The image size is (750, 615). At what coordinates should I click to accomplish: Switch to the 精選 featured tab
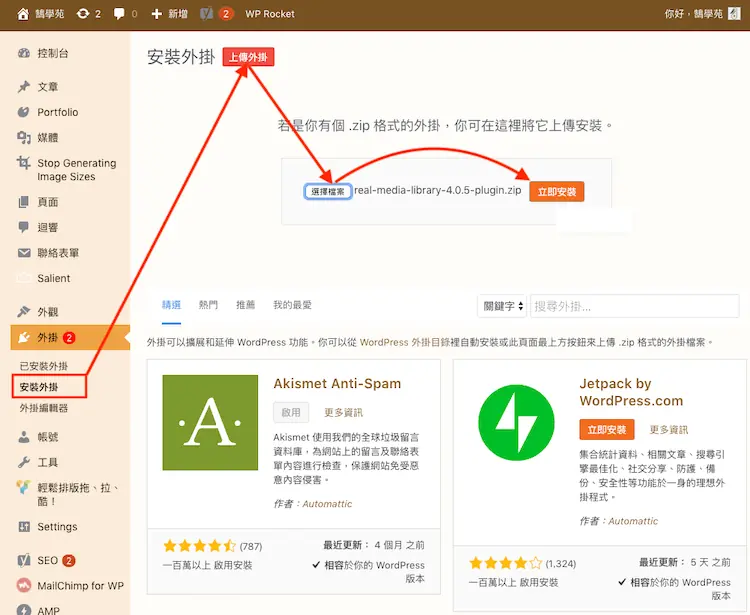tap(171, 305)
